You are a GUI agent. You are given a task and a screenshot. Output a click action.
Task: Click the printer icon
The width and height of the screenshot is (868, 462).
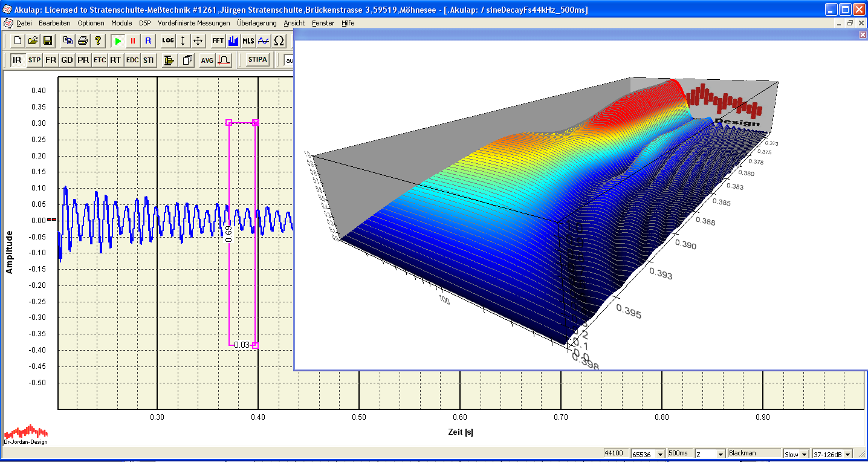click(83, 41)
